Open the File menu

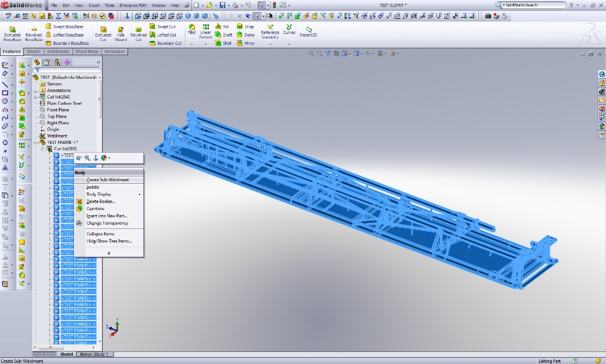click(x=54, y=6)
